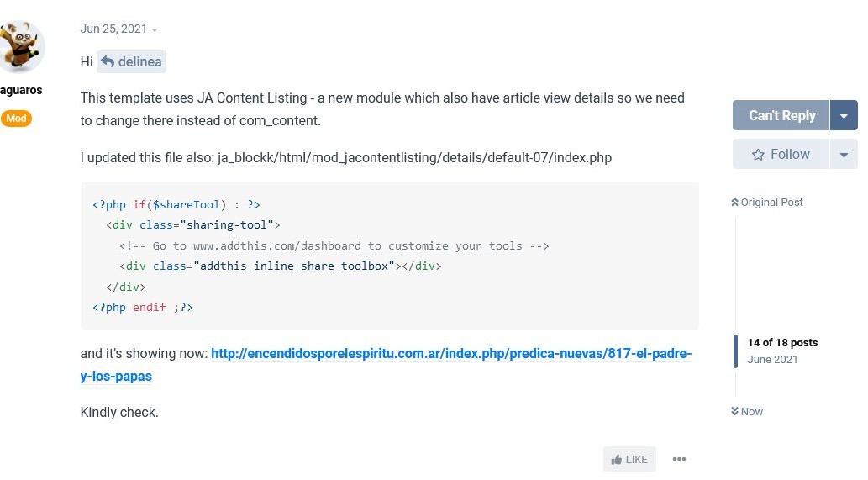Click the Can't Reply button

pyautogui.click(x=781, y=115)
